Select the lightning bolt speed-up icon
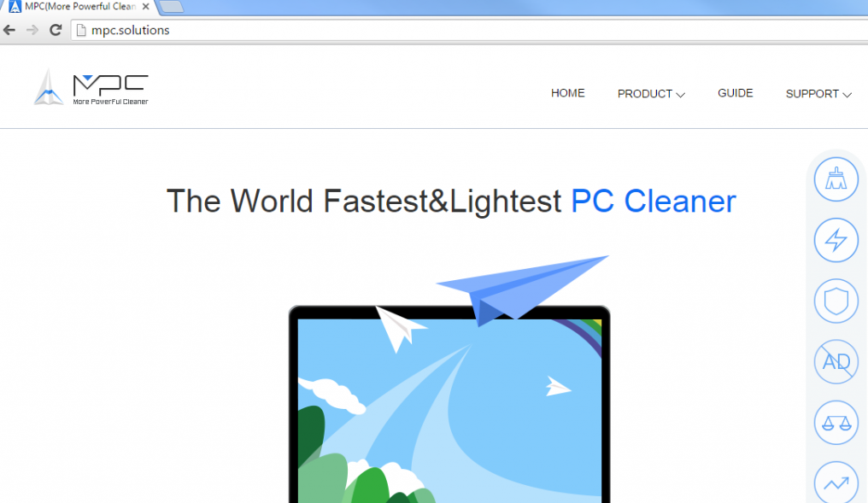Image resolution: width=868 pixels, height=503 pixels. coord(836,240)
